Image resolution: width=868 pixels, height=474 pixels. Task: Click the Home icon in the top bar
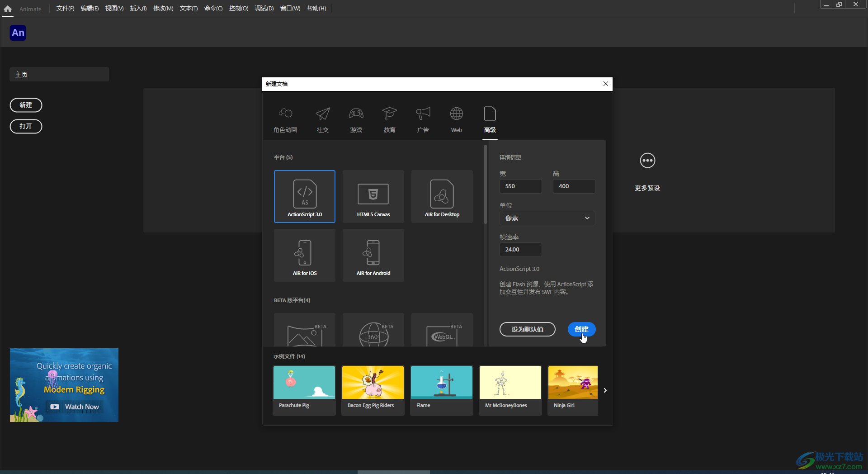click(x=8, y=9)
